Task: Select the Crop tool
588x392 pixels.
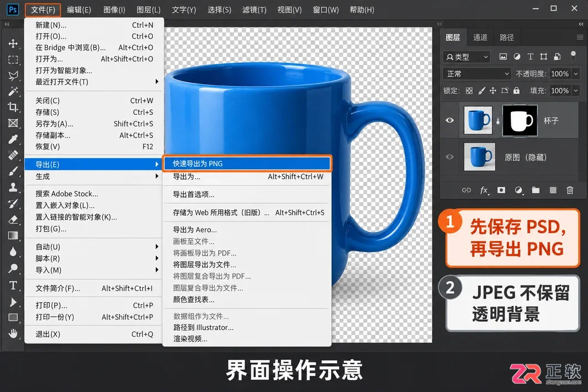Action: 13,107
